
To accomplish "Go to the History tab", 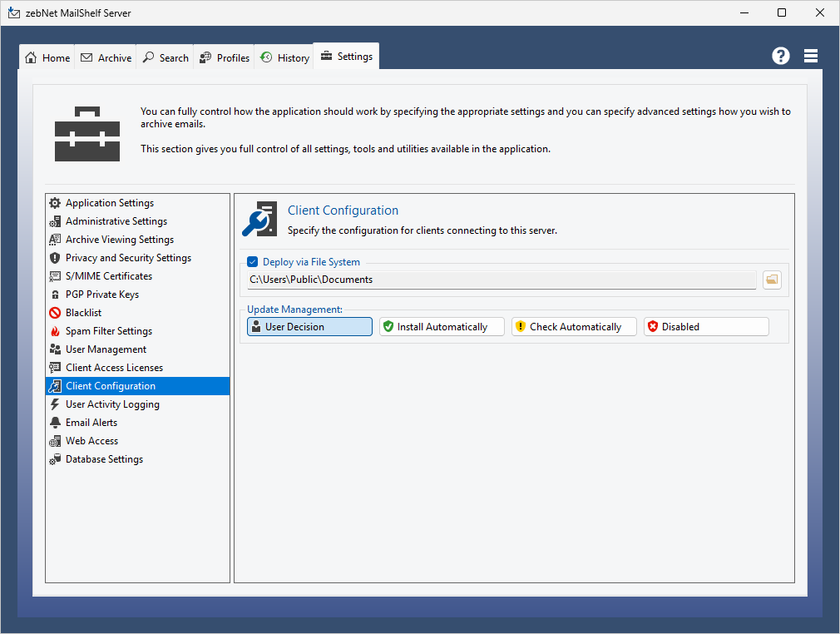I will pyautogui.click(x=284, y=57).
